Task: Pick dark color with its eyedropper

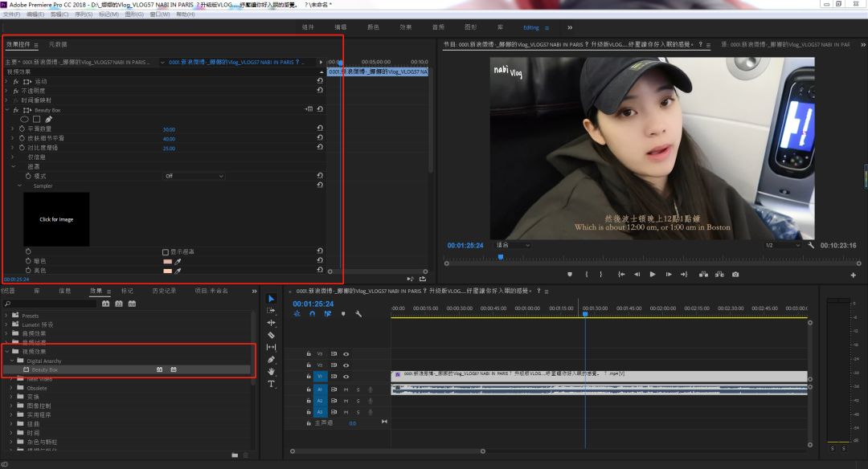Action: (x=178, y=262)
